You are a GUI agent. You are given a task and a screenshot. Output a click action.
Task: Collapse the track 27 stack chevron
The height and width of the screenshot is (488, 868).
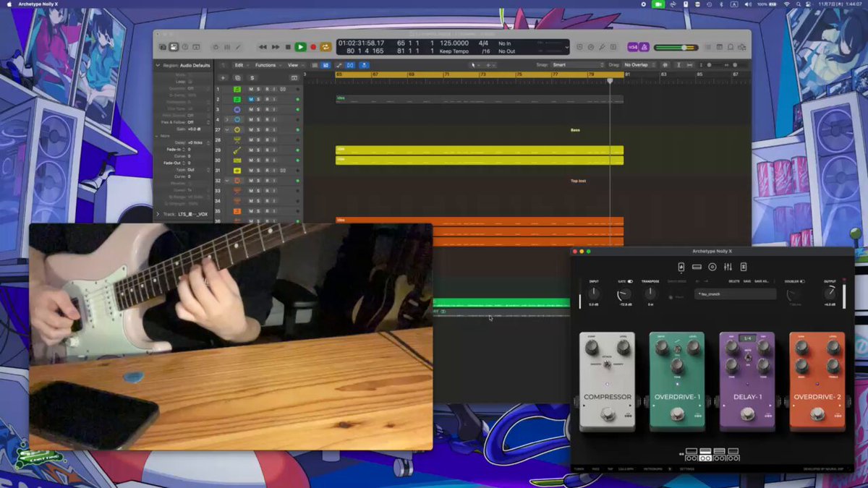(227, 129)
